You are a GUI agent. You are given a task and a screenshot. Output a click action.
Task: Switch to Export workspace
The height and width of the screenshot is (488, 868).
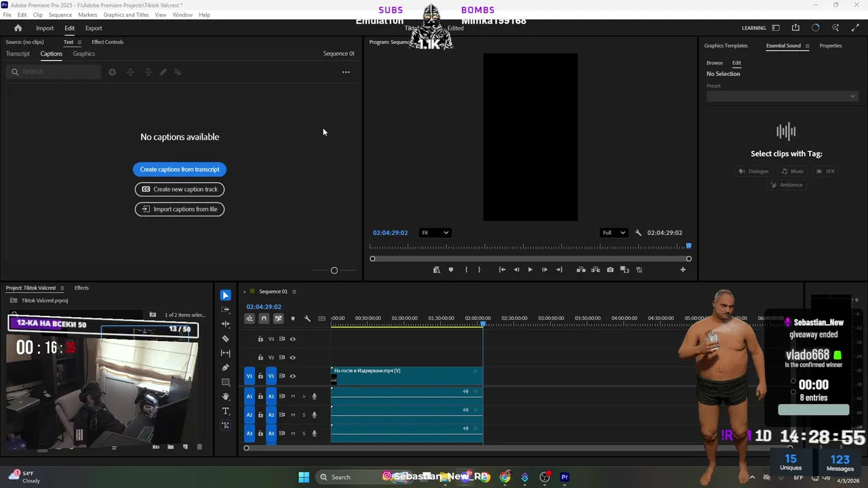94,28
